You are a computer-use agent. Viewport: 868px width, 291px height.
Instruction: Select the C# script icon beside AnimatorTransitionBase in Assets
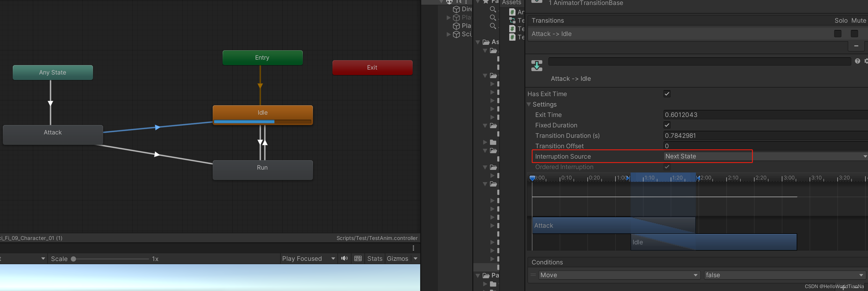point(512,12)
